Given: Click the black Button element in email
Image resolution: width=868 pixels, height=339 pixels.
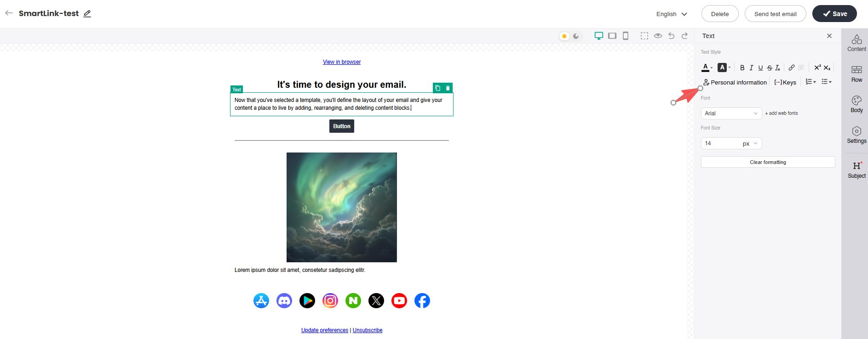Looking at the screenshot, I should (x=342, y=126).
